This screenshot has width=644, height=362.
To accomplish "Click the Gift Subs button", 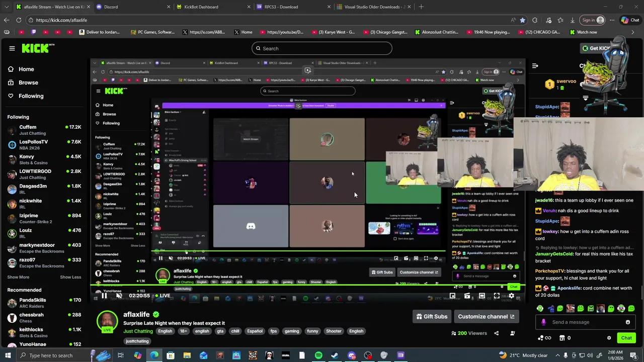I will coord(432,316).
